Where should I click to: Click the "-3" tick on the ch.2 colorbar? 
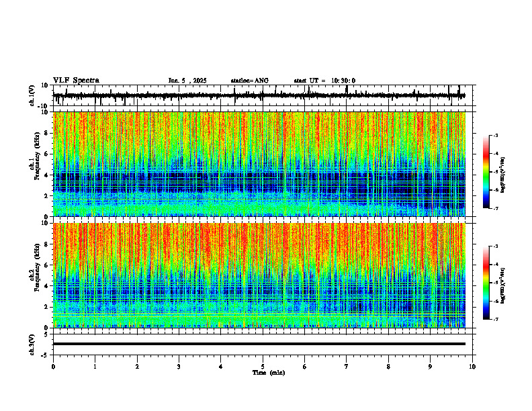[496, 246]
